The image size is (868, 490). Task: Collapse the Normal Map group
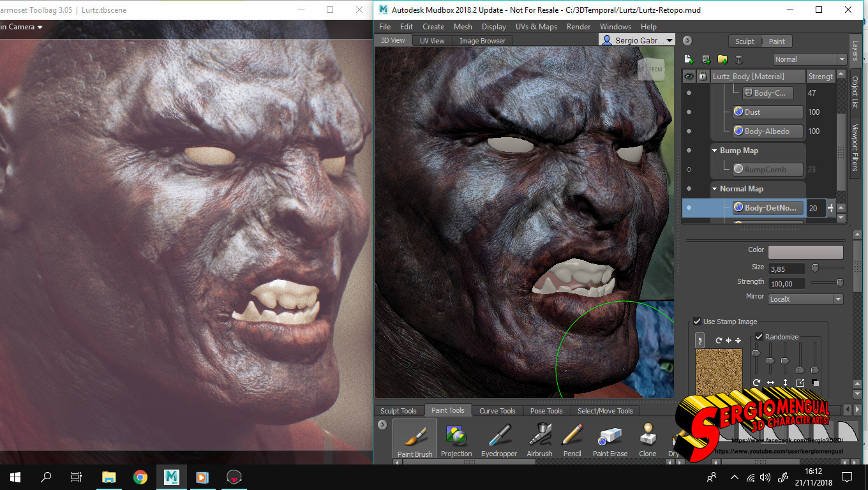[715, 189]
